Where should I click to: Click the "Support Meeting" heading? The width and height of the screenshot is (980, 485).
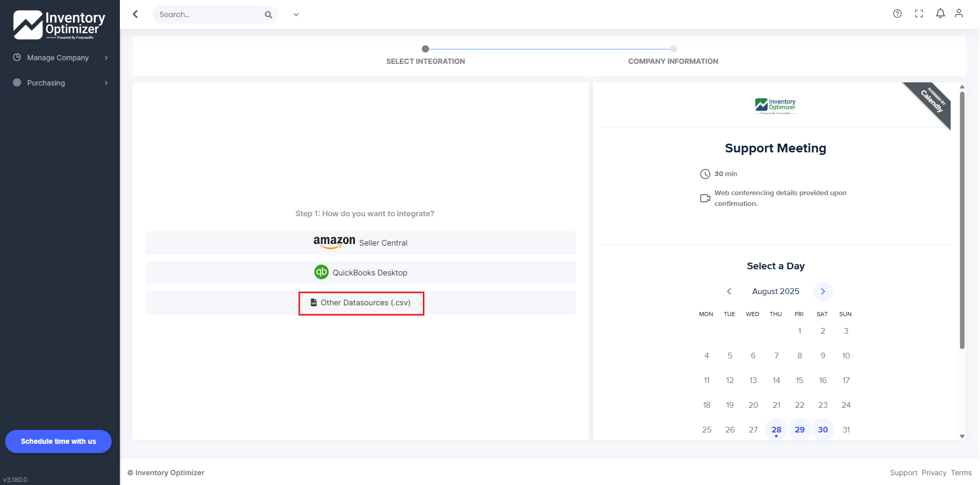point(775,148)
